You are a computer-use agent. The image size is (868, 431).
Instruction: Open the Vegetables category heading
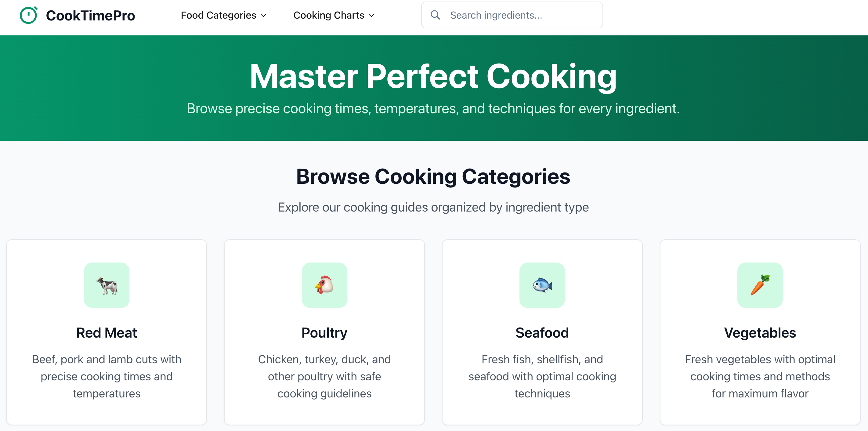[759, 333]
